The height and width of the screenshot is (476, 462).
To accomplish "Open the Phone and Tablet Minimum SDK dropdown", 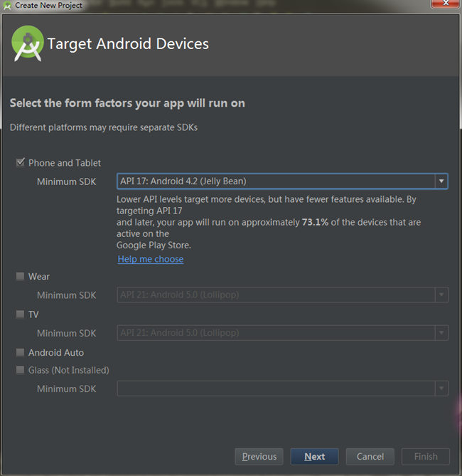I will pos(282,181).
